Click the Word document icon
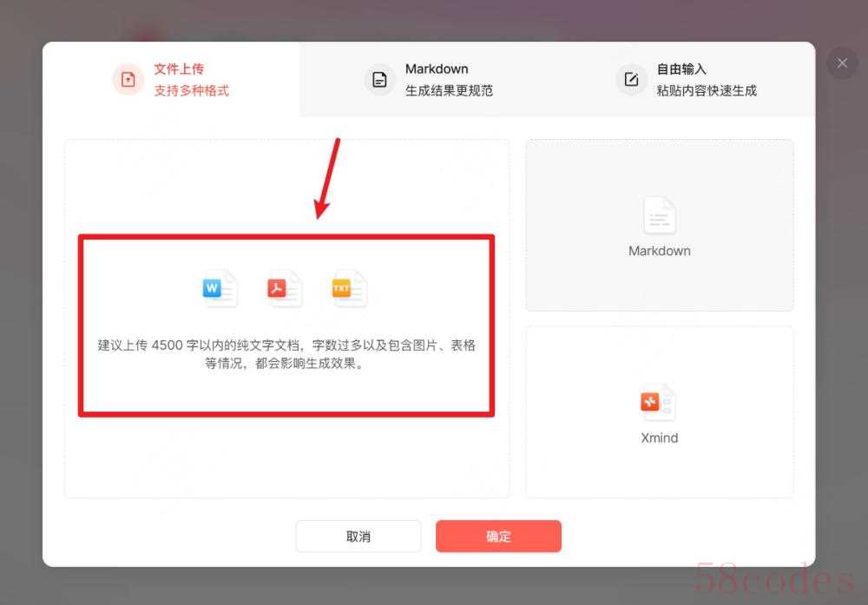 click(220, 288)
